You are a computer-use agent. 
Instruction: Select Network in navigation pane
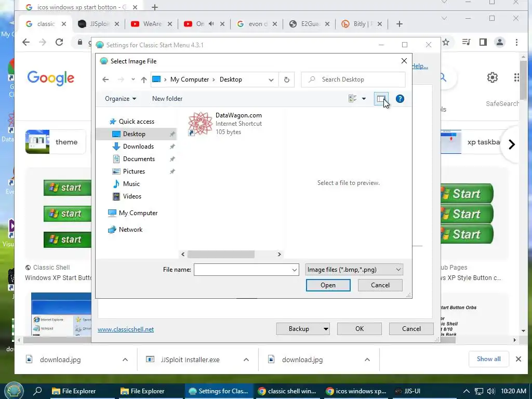[130, 230]
